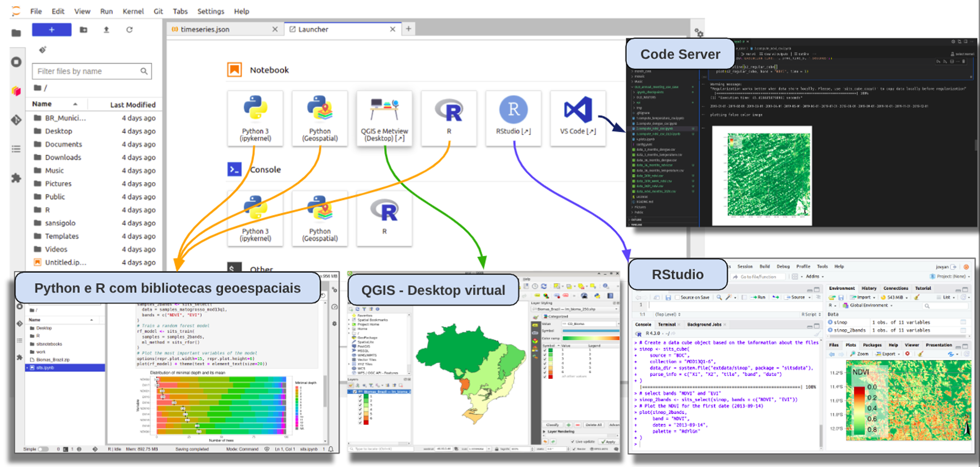Viewport: 980px width, 467px height.
Task: Toggle Live update checkbox in QGIS
Action: [572, 441]
